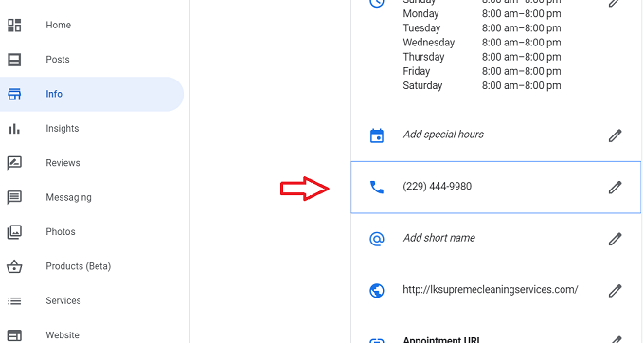Click the Services list icon

[14, 301]
